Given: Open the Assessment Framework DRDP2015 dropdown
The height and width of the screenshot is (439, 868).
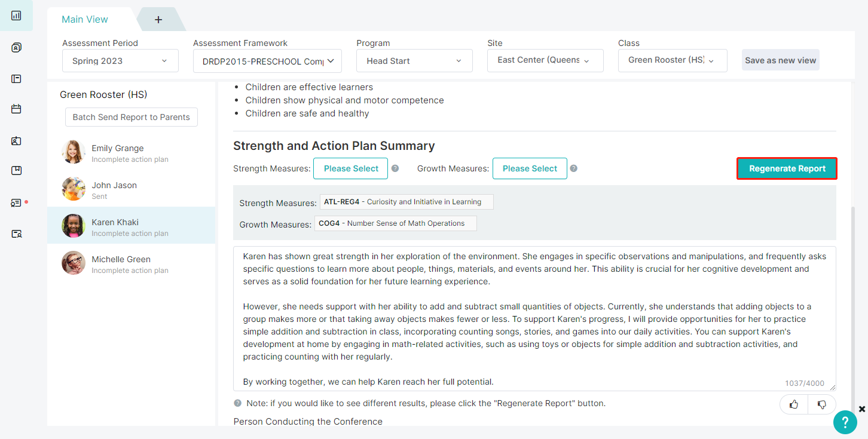Looking at the screenshot, I should point(267,61).
